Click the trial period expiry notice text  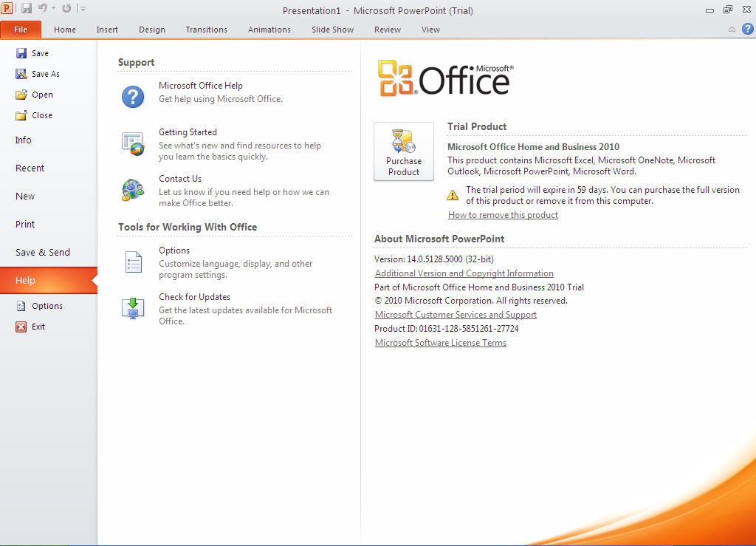click(x=602, y=195)
